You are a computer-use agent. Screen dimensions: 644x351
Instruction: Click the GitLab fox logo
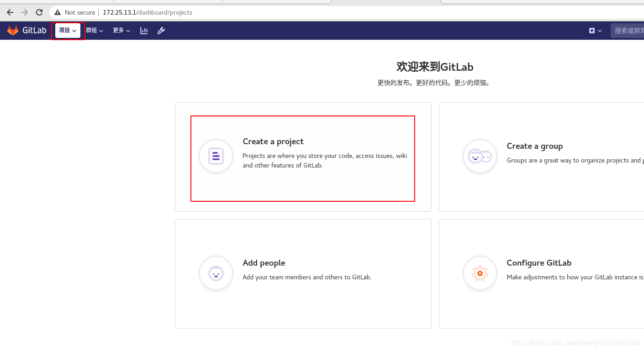(13, 31)
